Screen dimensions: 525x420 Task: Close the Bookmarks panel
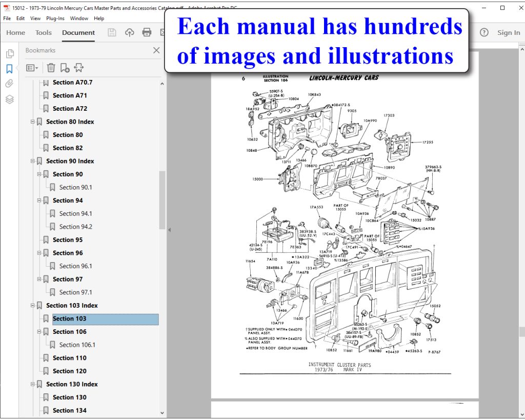pos(156,50)
